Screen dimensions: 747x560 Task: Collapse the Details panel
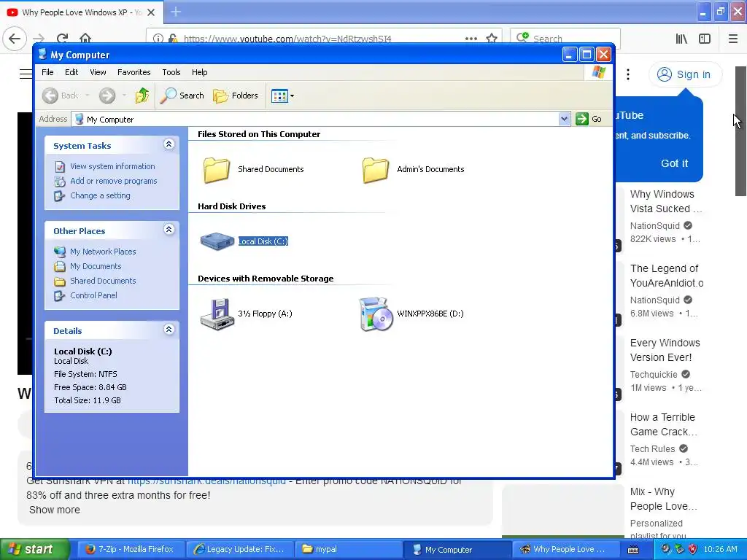pos(169,330)
